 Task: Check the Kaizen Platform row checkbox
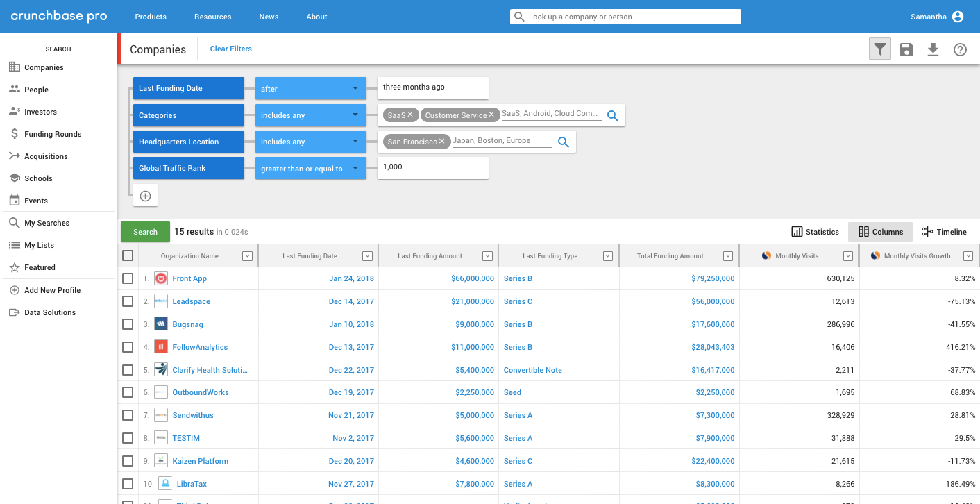point(128,461)
